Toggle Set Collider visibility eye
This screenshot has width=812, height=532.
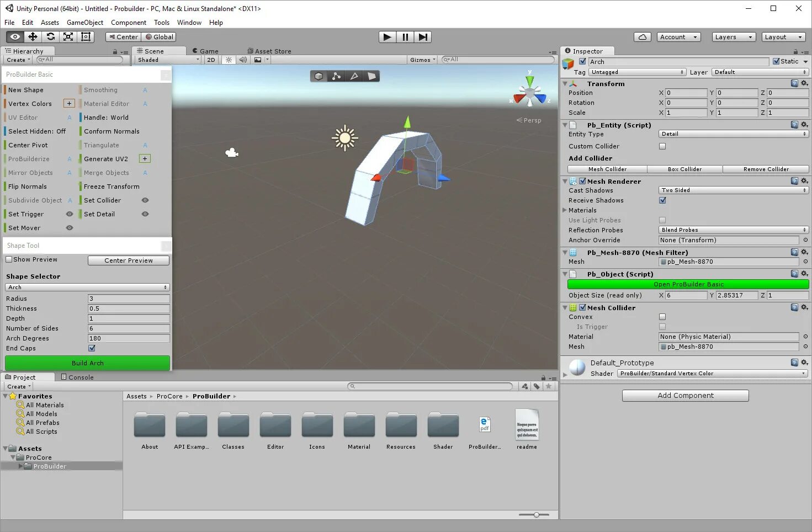(145, 200)
